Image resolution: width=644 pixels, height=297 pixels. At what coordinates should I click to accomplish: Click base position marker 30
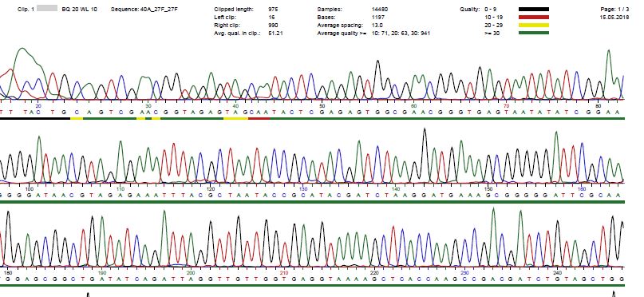point(148,105)
